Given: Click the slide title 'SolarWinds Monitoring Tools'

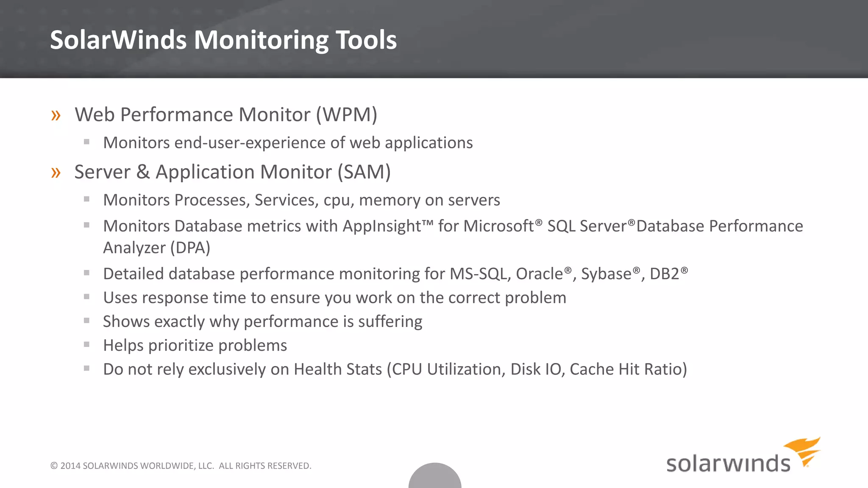Looking at the screenshot, I should 223,40.
